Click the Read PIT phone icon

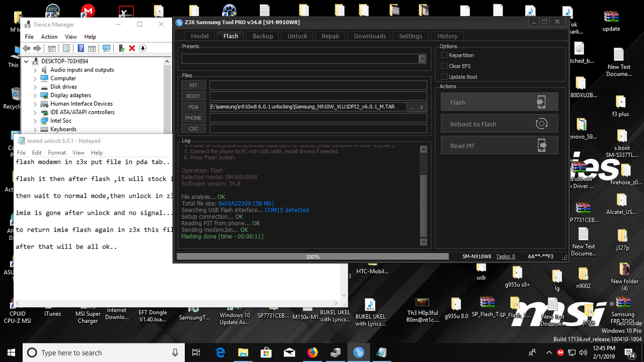(x=541, y=145)
